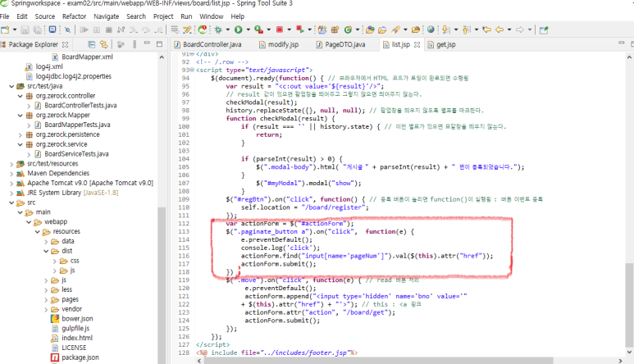Image resolution: width=634 pixels, height=364 pixels.
Task: Click the Step Into icon
Action: [x=133, y=30]
